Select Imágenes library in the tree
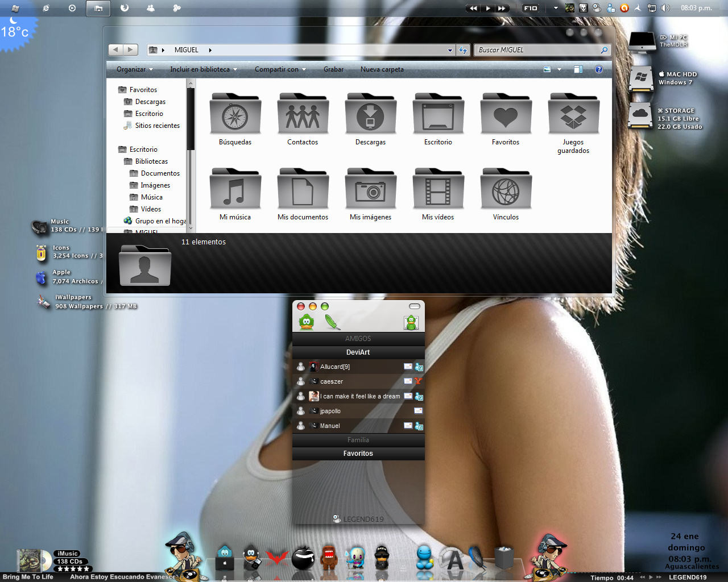The height and width of the screenshot is (582, 728). click(x=155, y=185)
